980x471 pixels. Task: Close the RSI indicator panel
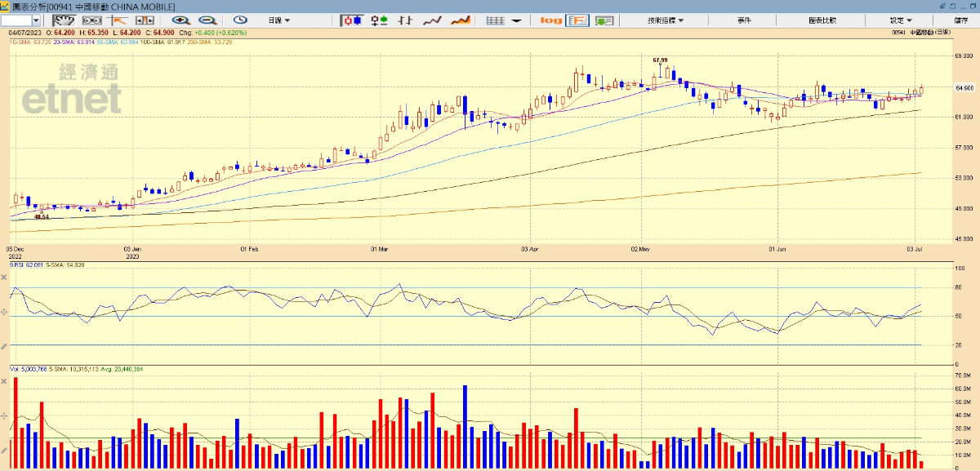click(x=4, y=278)
